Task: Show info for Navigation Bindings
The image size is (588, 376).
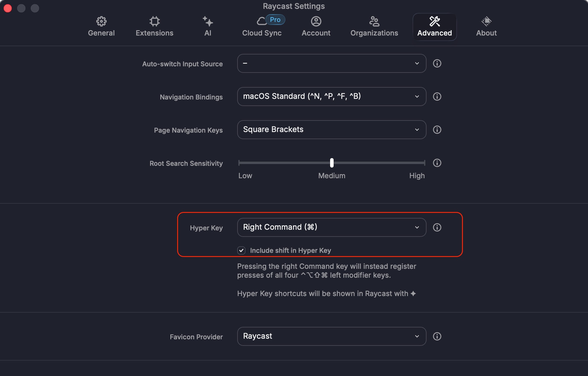Action: [437, 97]
